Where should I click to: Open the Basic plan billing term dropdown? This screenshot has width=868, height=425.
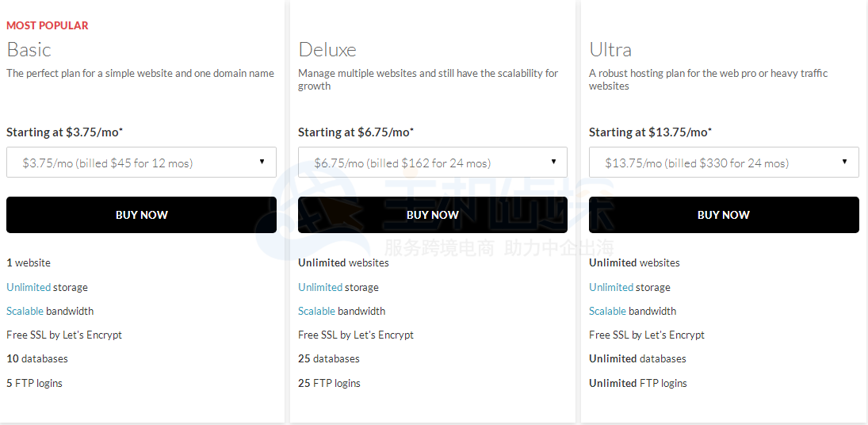[x=141, y=163]
